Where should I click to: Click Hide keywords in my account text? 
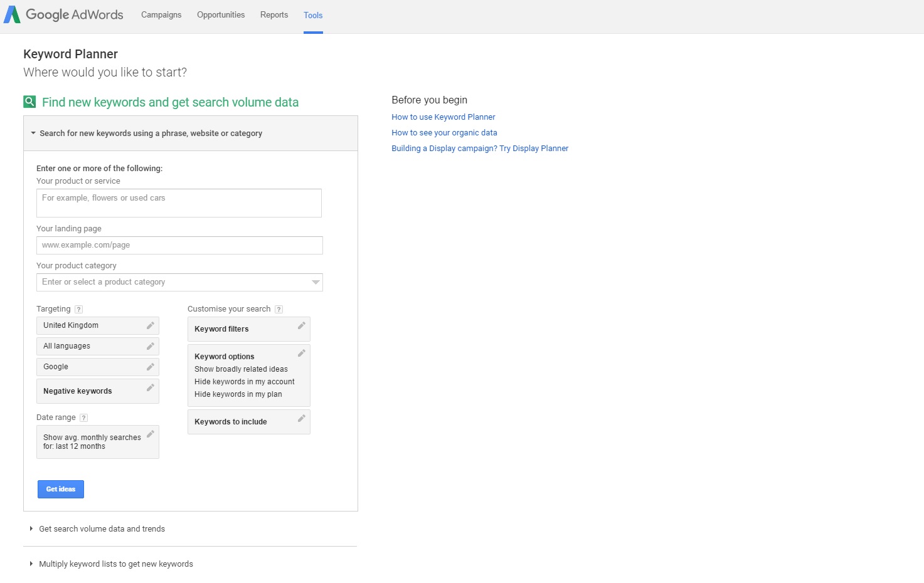(245, 382)
